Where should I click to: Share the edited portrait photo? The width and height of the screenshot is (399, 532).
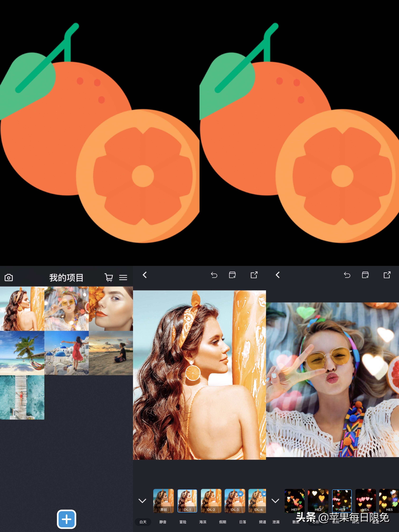tap(254, 275)
